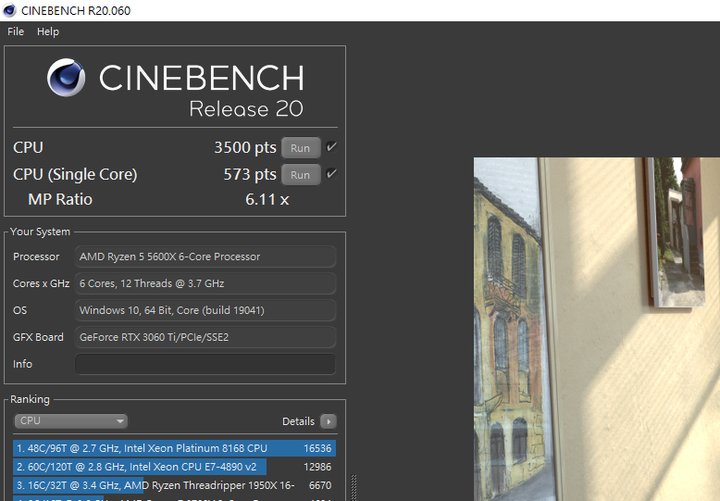
Task: Click the MP Ratio 6.11 x value
Action: (267, 199)
